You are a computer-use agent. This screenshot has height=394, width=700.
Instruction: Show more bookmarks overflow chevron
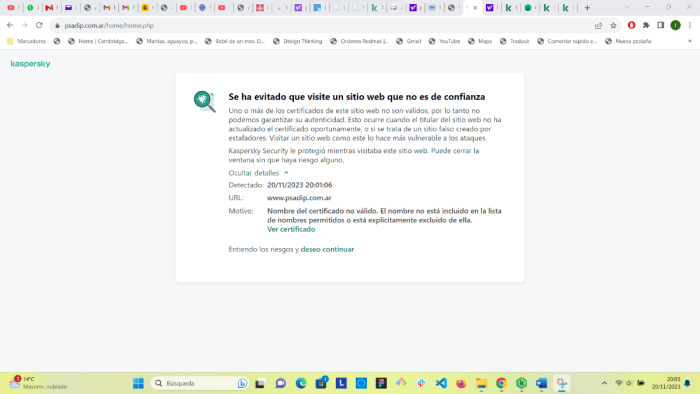(690, 41)
